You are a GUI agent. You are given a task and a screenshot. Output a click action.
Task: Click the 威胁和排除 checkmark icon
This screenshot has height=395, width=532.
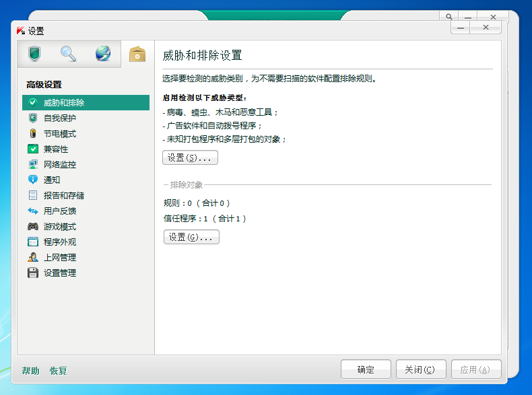[x=32, y=102]
